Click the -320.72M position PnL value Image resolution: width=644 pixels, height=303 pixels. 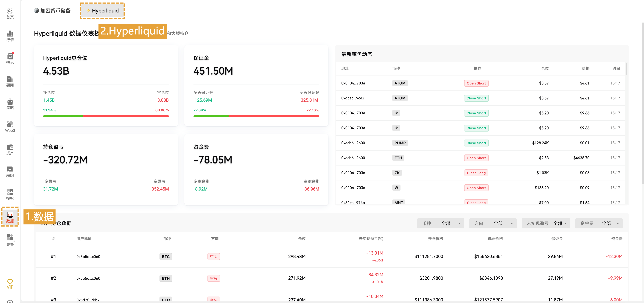(65, 160)
